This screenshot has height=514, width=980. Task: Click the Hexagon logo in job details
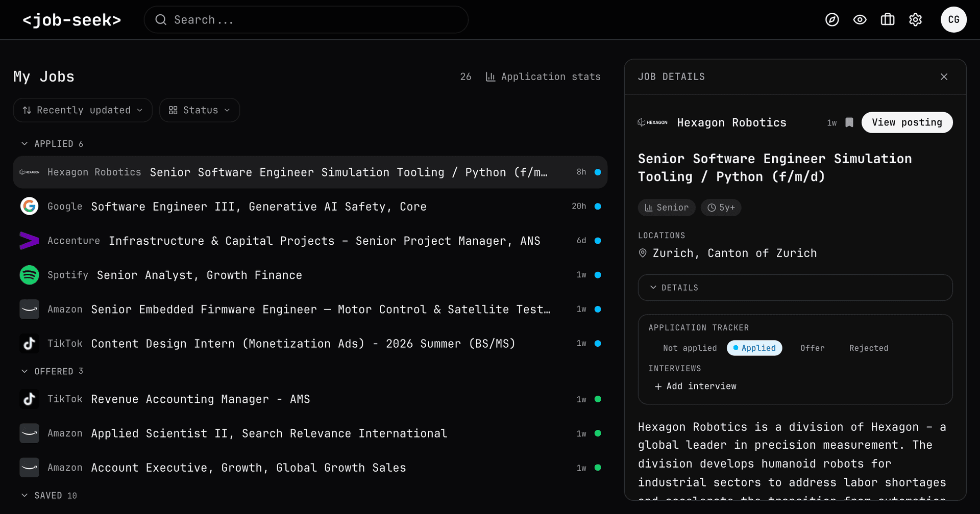point(653,122)
